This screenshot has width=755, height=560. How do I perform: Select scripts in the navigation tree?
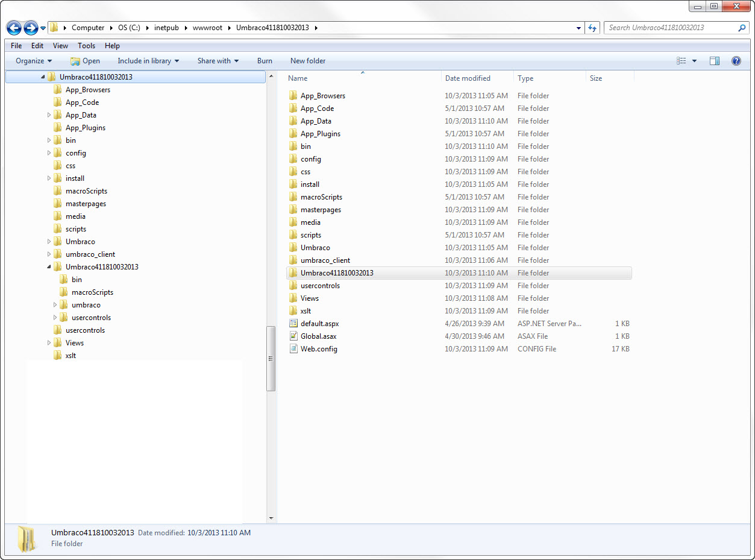(x=76, y=229)
